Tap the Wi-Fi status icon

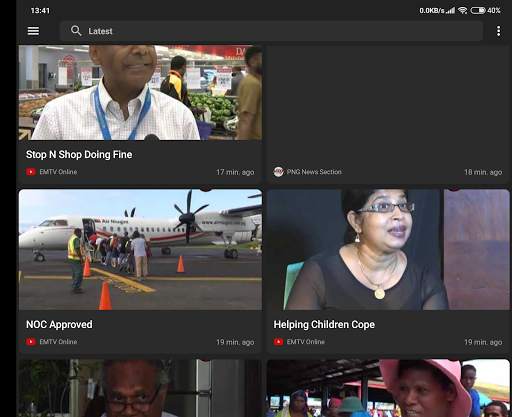[463, 10]
